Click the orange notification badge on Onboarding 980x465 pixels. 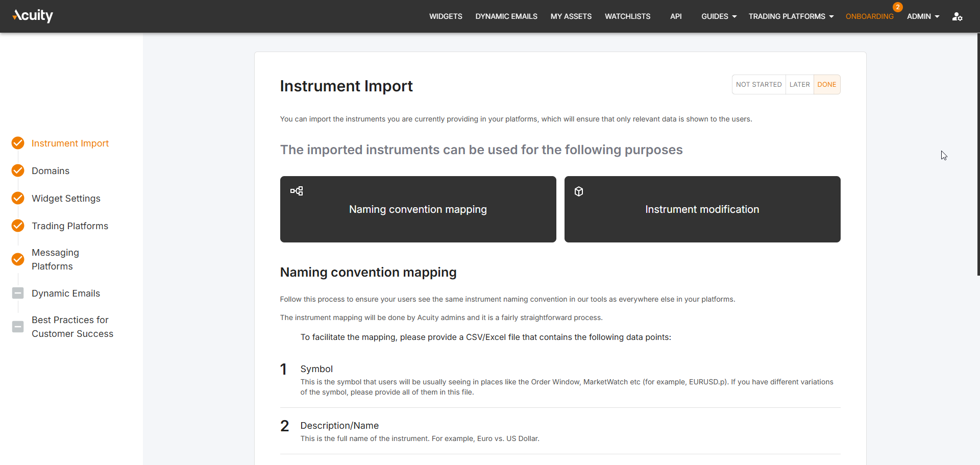pos(897,7)
